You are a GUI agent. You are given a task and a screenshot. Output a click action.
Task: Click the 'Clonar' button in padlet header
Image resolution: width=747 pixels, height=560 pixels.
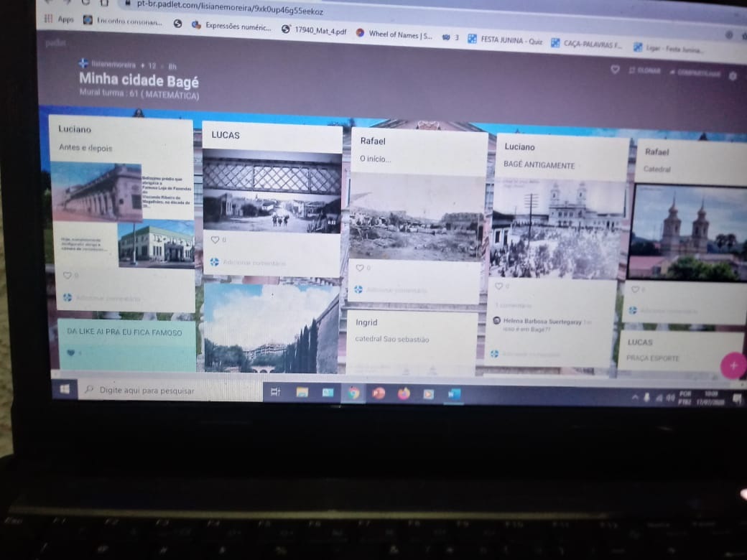(644, 71)
